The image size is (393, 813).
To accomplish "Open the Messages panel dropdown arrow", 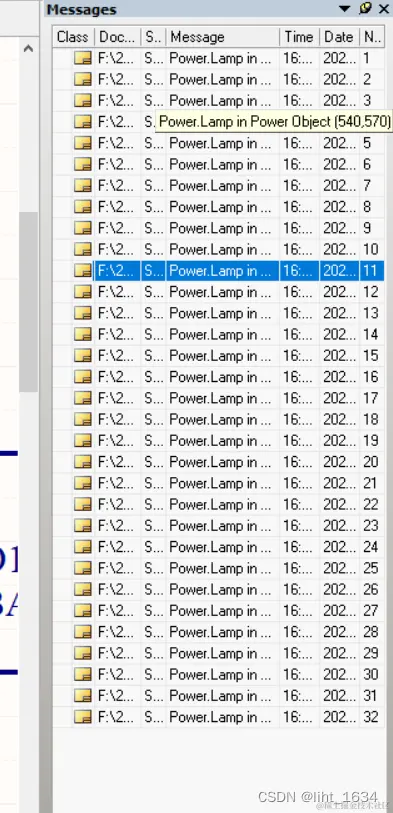I will pyautogui.click(x=345, y=9).
